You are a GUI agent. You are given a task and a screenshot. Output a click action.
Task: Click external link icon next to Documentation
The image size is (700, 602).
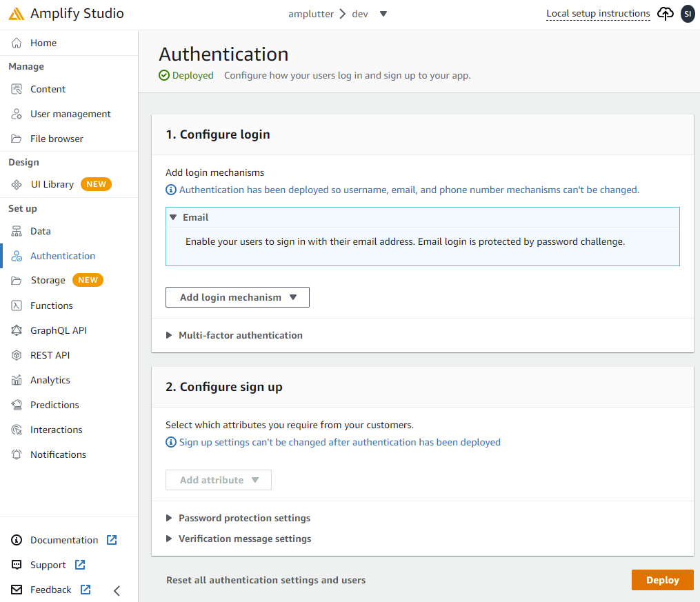pos(112,540)
